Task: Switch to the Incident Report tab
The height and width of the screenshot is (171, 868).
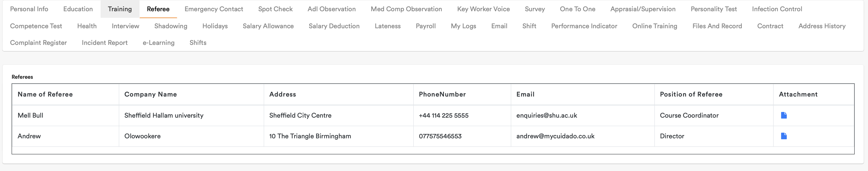Action: pyautogui.click(x=104, y=43)
